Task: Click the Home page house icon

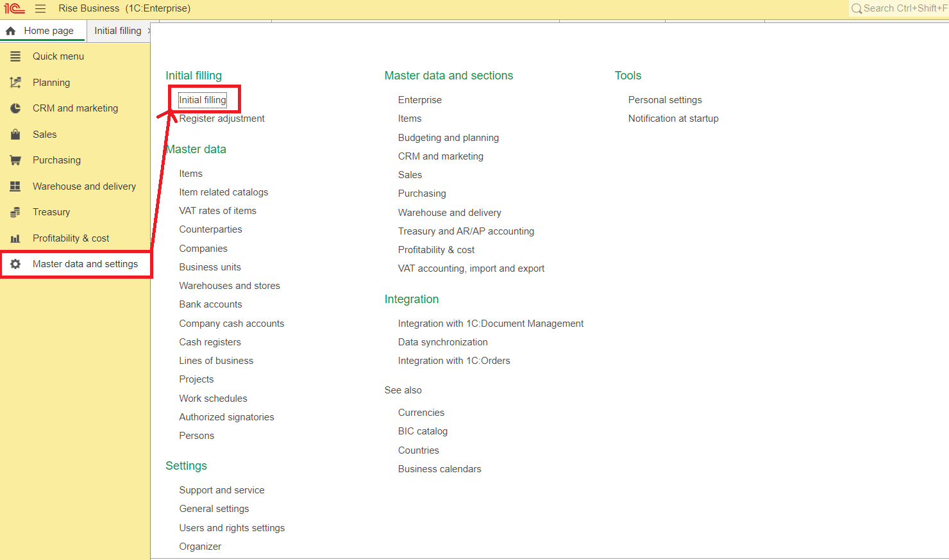Action: point(11,31)
